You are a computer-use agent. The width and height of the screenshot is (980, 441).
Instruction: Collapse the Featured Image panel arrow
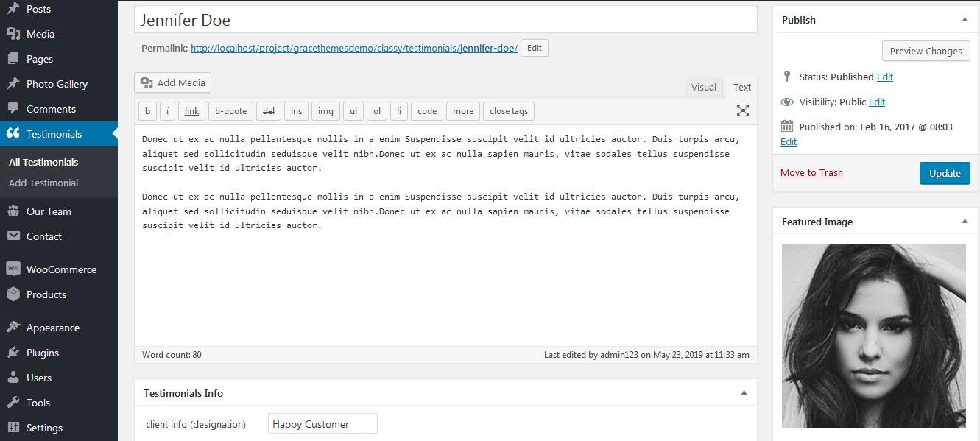click(x=965, y=222)
